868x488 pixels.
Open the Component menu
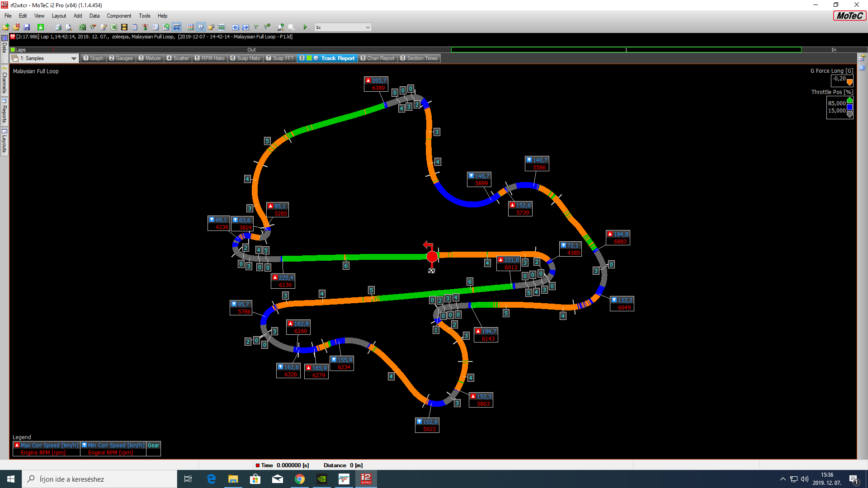coord(119,16)
